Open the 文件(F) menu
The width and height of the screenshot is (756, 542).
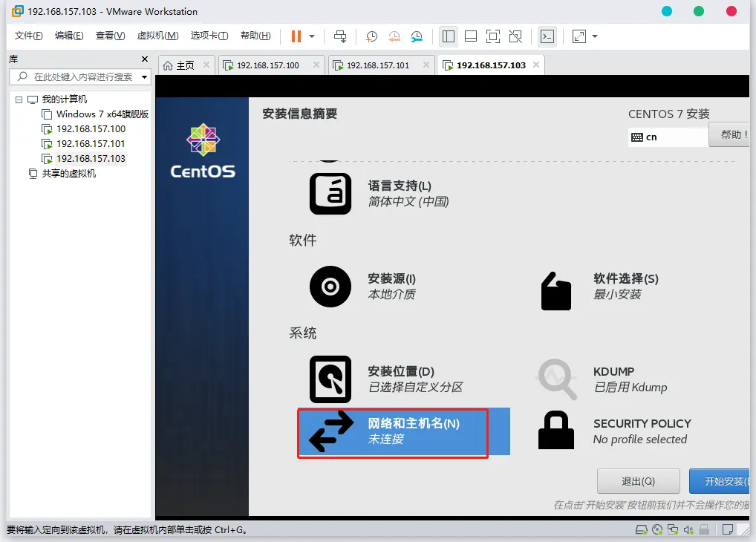coord(28,36)
